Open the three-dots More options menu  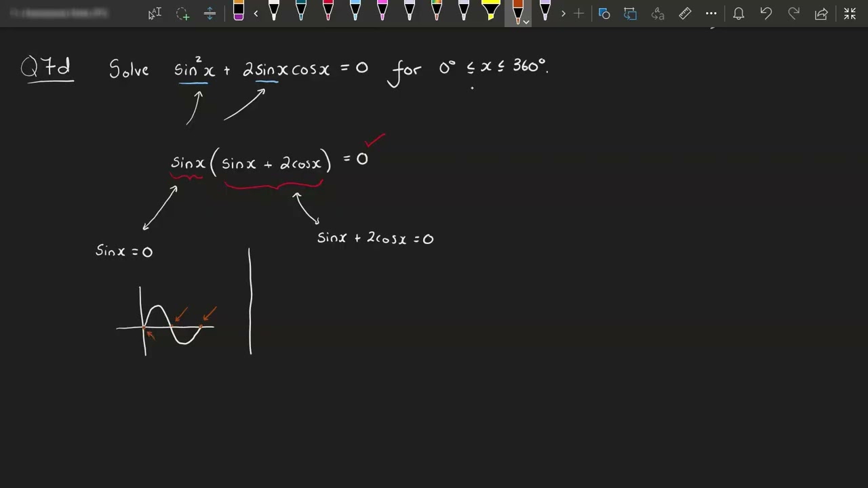point(711,14)
